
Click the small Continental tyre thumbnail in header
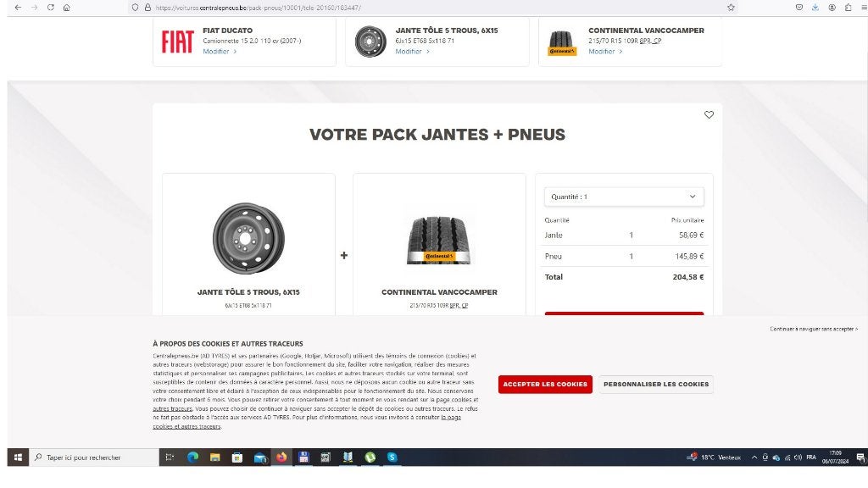[562, 43]
